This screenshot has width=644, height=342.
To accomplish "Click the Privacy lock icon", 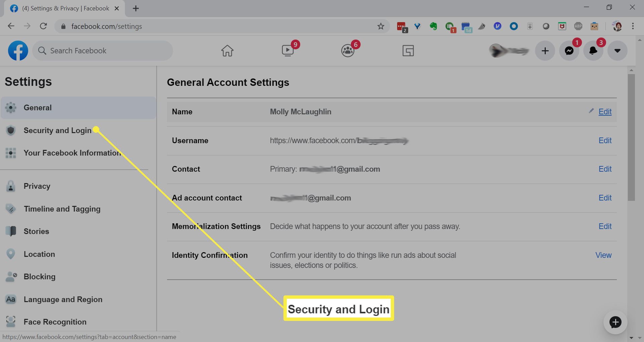I will pyautogui.click(x=11, y=186).
